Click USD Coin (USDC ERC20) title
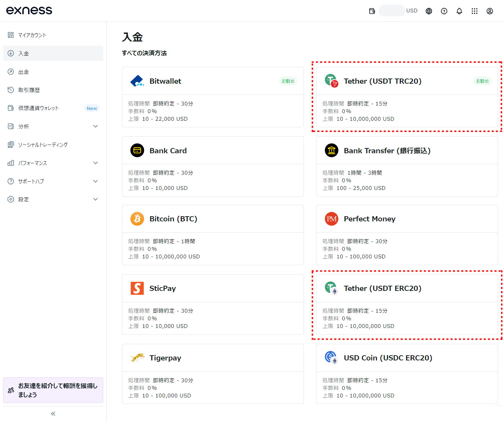This screenshot has height=422, width=504. point(388,358)
